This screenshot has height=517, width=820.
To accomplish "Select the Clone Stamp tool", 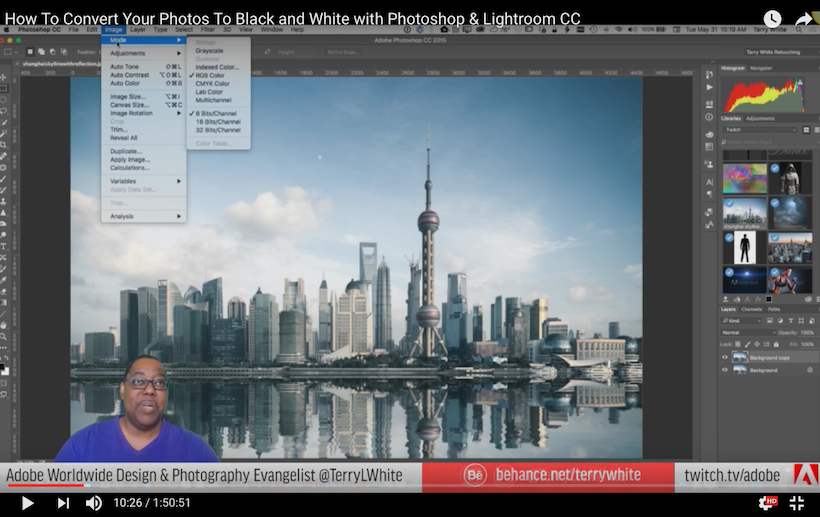I will coord(4,201).
